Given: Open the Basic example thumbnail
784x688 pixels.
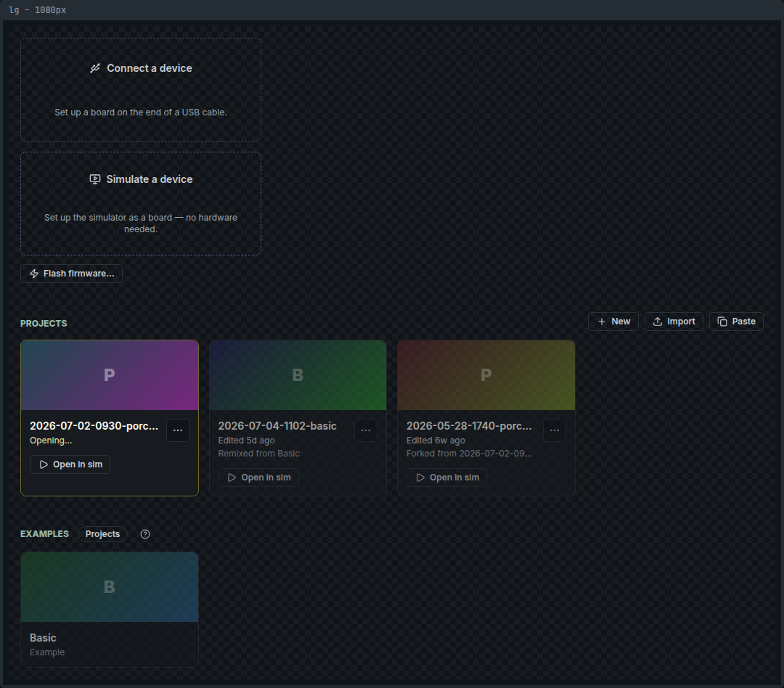Looking at the screenshot, I should (110, 587).
